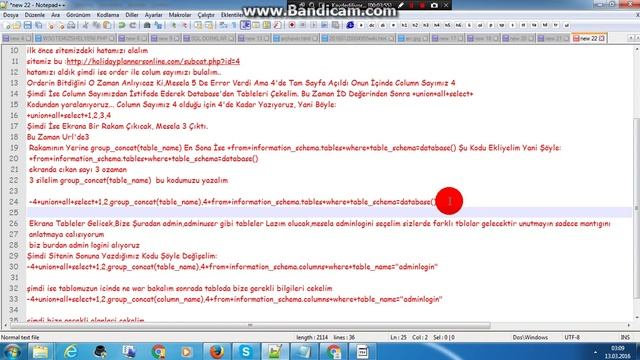Open the Görünüm menu

tap(78, 15)
